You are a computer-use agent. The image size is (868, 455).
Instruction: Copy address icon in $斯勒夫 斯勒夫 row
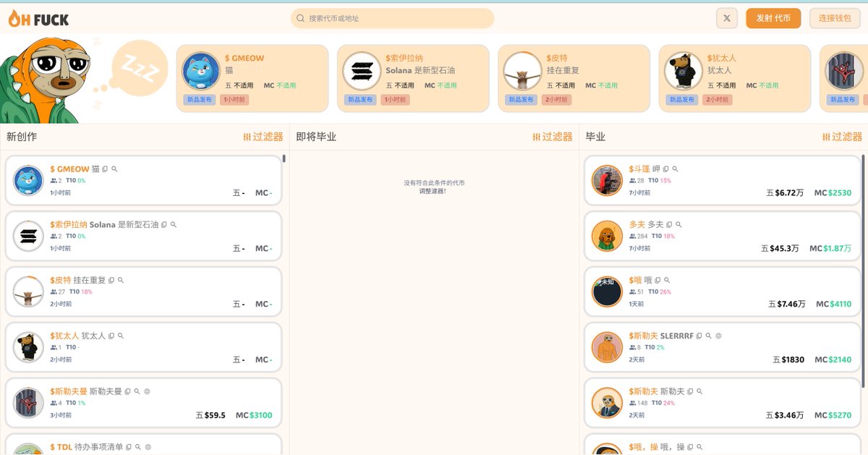(690, 391)
